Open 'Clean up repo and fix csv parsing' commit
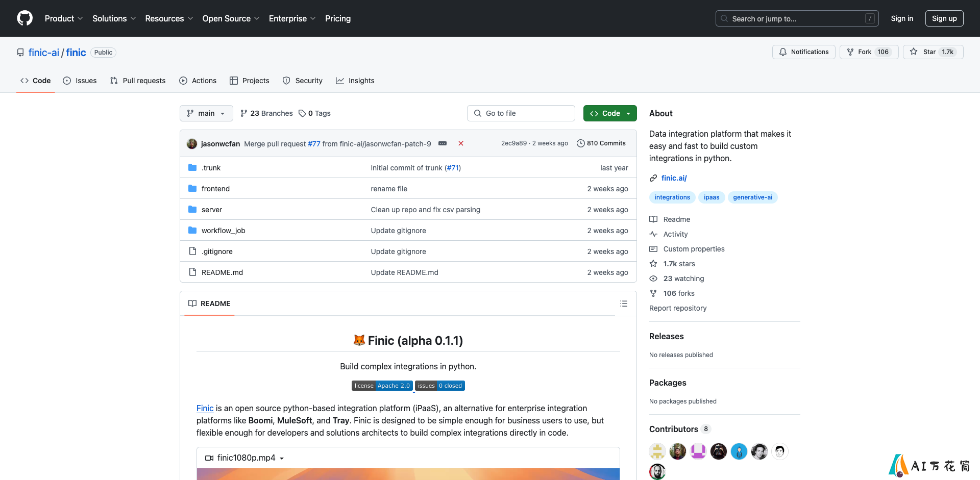The height and width of the screenshot is (480, 980). [426, 210]
